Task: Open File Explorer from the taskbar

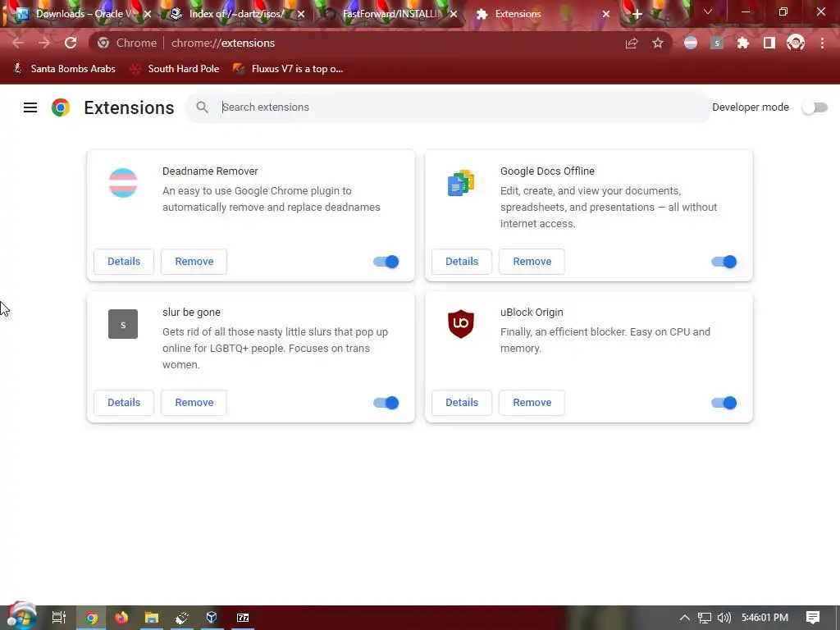Action: point(152,618)
